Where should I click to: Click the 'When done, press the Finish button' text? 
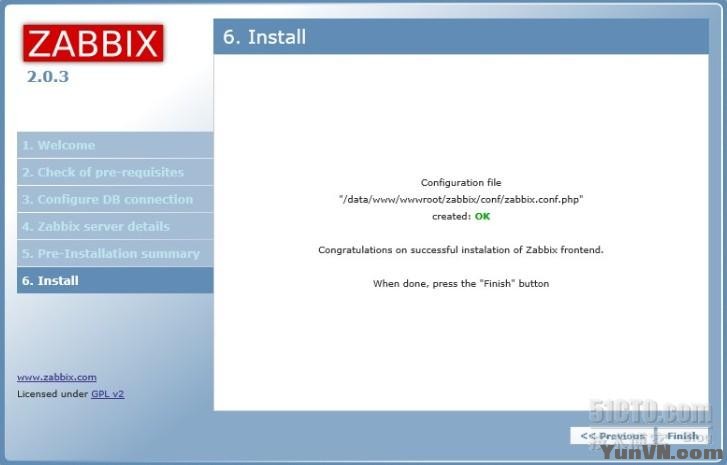461,283
